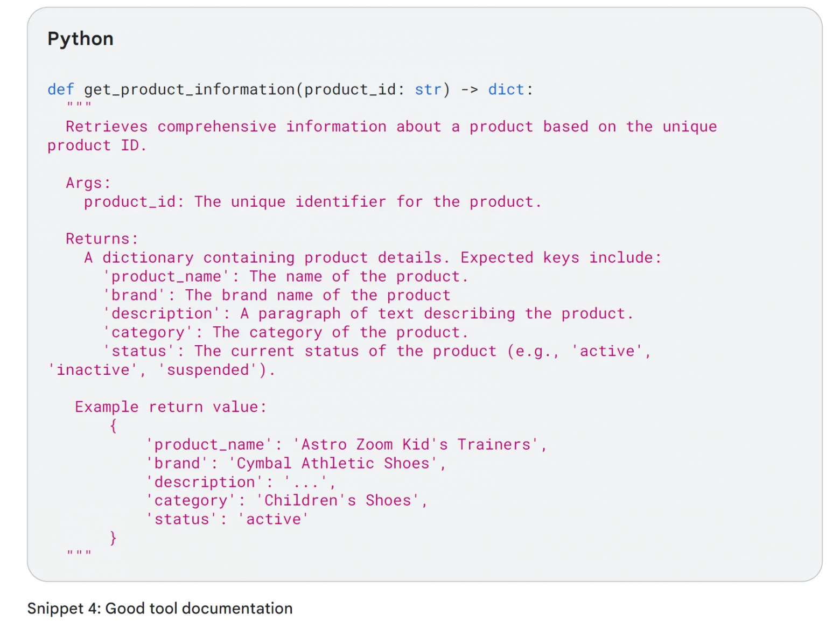The height and width of the screenshot is (629, 840).
Task: Click the "Example return value:" line
Action: (x=171, y=407)
